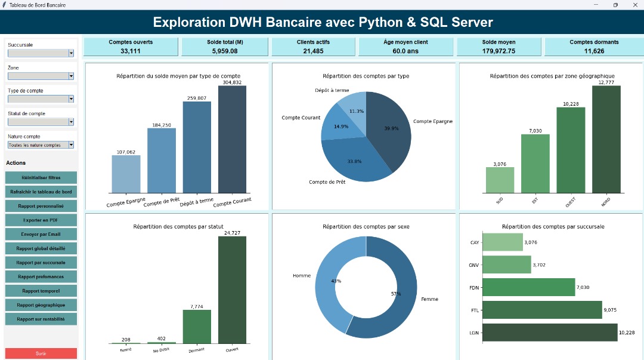Screen dimensions: 644x360
Task: Open the Rapport géographique
Action: pos(41,305)
